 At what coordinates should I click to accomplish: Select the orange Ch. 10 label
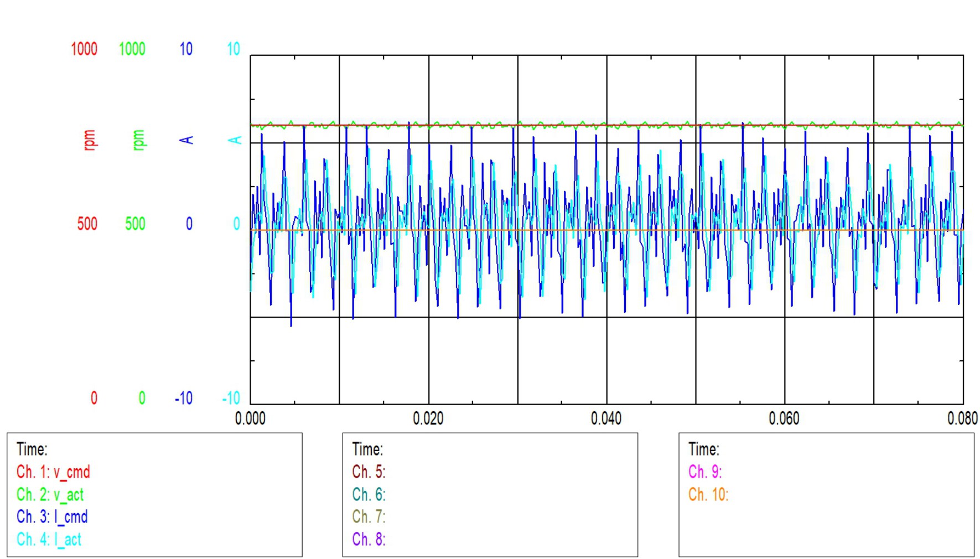pyautogui.click(x=708, y=494)
